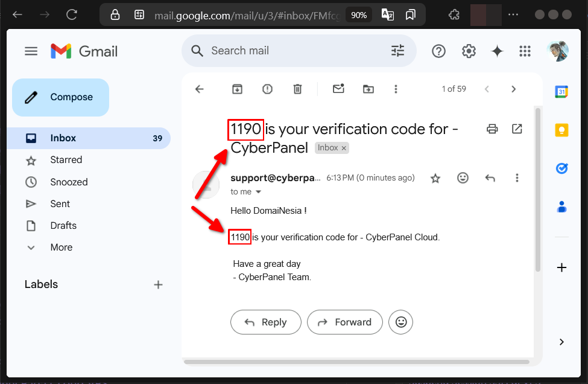Click in the Search mail field
This screenshot has height=384, width=588.
coord(298,51)
